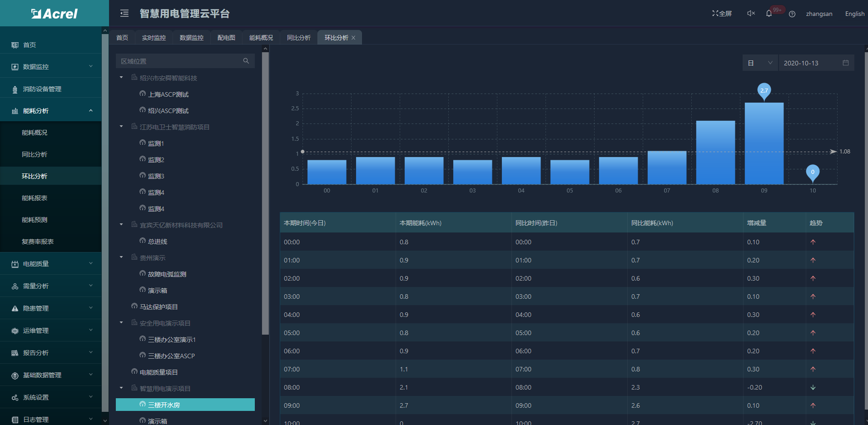
Task: Select the 故障电弧监测 tree item
Action: 167,274
